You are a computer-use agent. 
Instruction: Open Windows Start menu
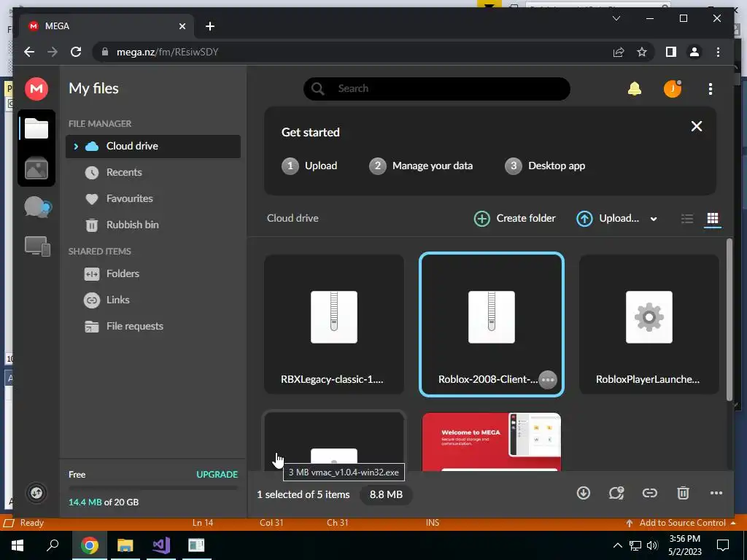point(18,545)
